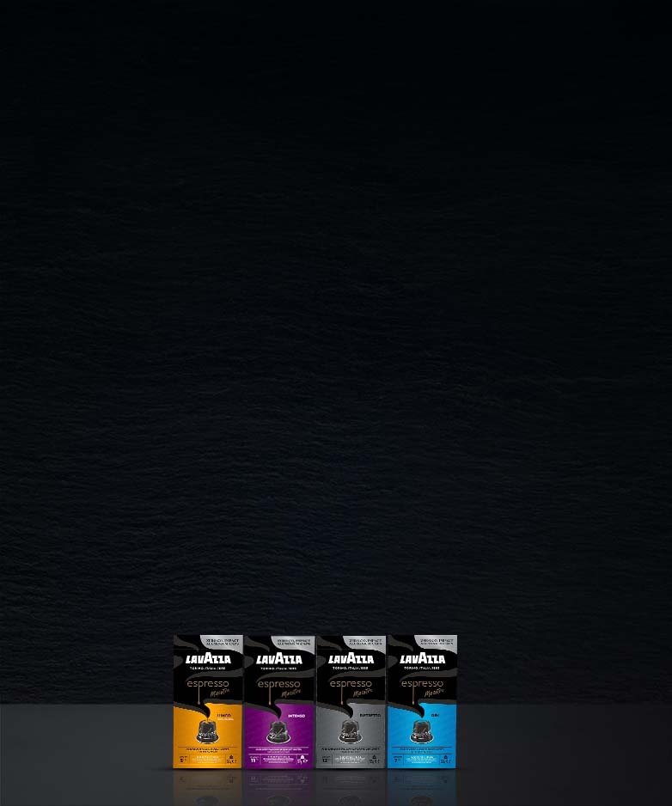The image size is (672, 806).
Task: Click the Lavazza logo on the purple box
Action: tap(279, 659)
